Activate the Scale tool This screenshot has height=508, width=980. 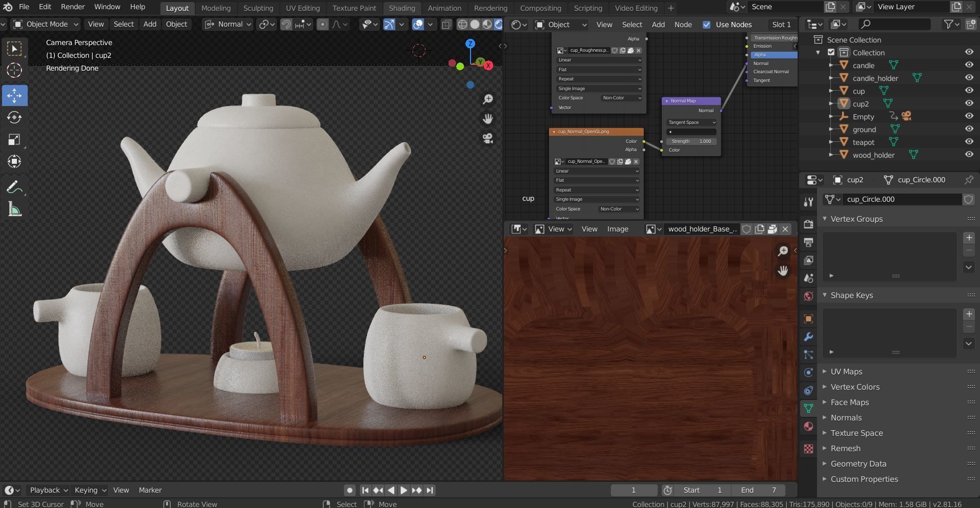pyautogui.click(x=14, y=139)
